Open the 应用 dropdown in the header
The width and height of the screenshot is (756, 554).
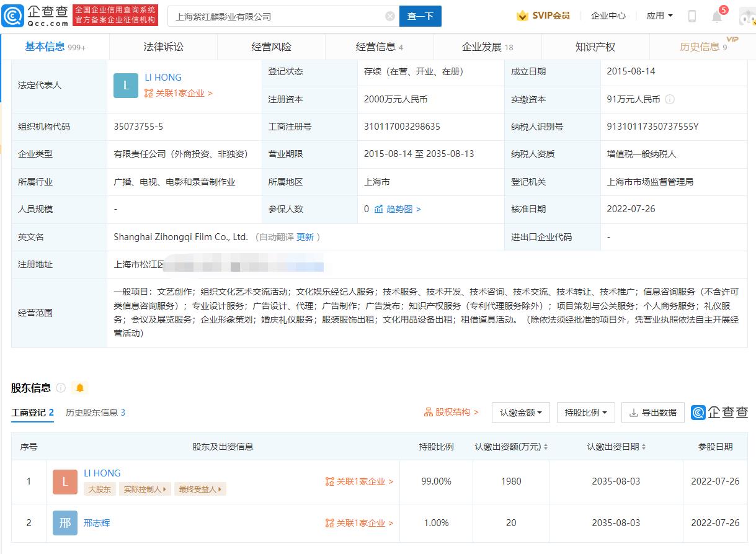pyautogui.click(x=659, y=16)
